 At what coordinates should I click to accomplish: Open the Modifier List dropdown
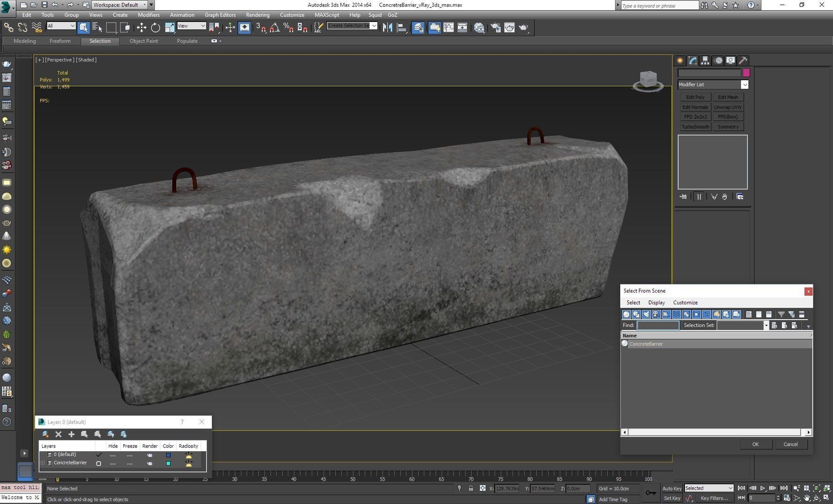[713, 84]
